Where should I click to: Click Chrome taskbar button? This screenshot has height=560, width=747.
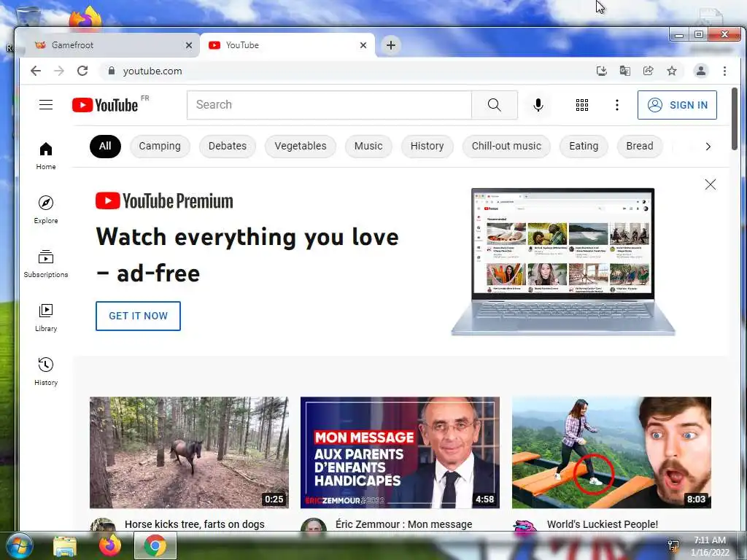pos(155,545)
